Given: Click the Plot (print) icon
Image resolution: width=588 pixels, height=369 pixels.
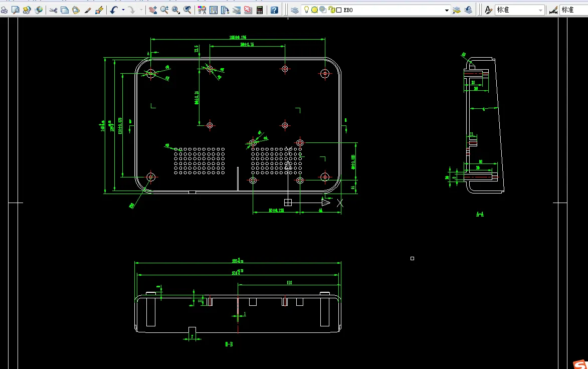Looking at the screenshot, I should coord(4,10).
